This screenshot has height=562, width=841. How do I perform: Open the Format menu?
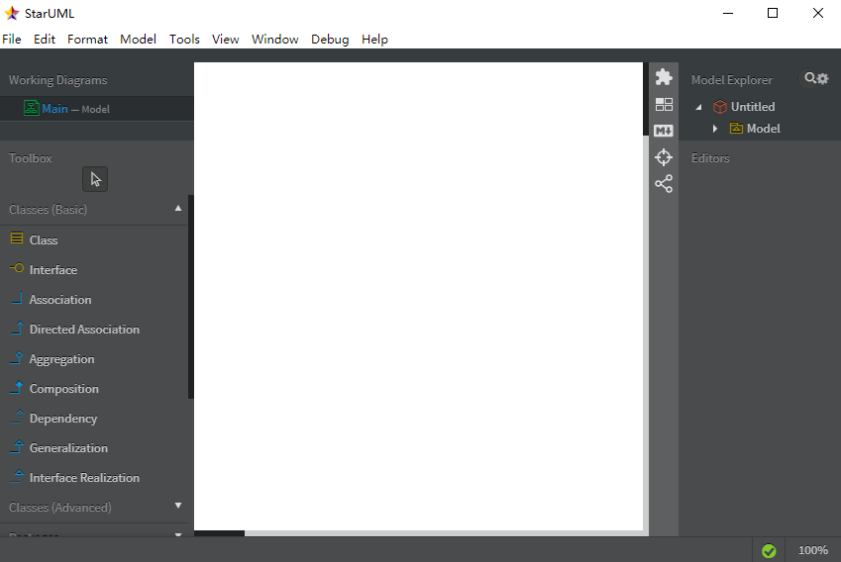pos(87,39)
